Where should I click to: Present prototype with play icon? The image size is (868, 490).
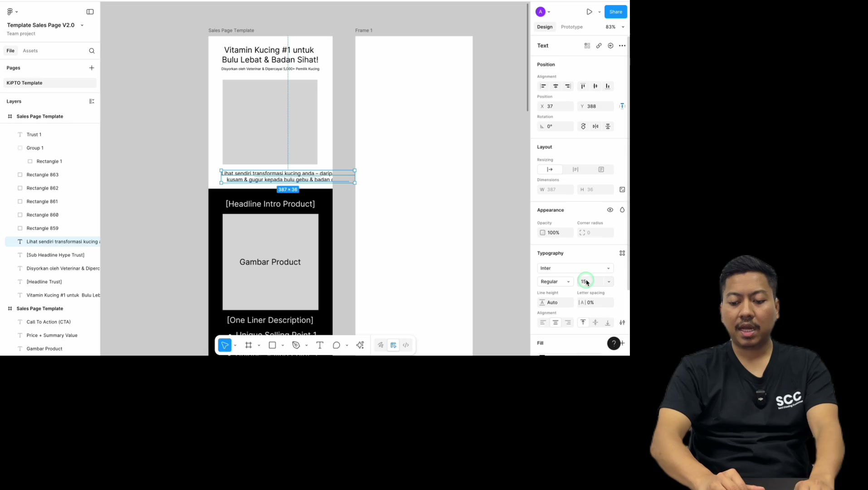point(589,12)
